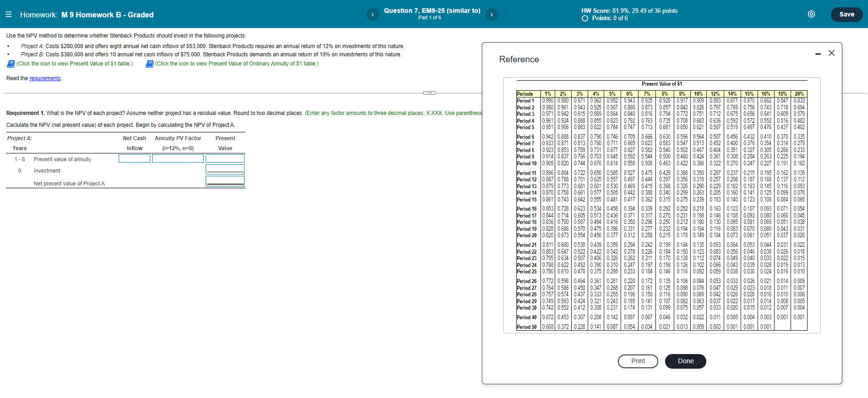Open the hamburger navigation menu

(x=8, y=14)
